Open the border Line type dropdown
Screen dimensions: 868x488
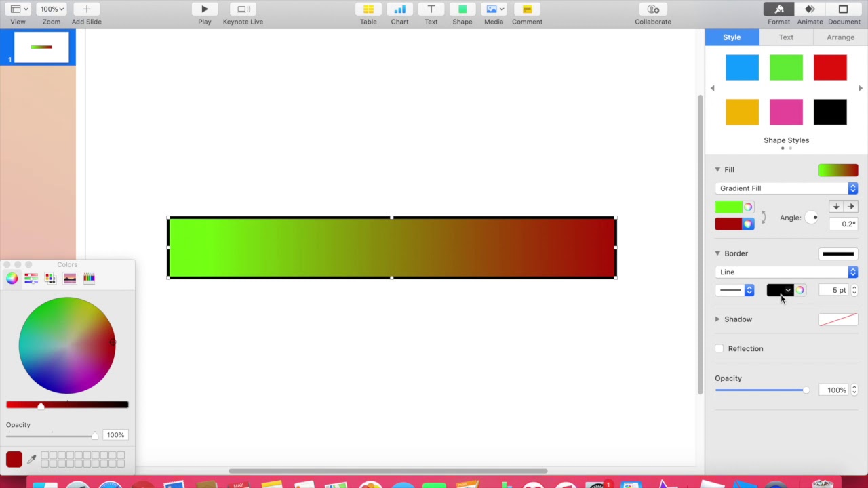pos(787,272)
